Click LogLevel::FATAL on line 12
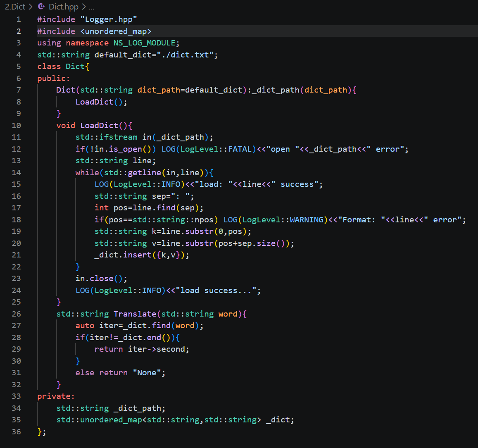The width and height of the screenshot is (478, 448). (x=216, y=149)
